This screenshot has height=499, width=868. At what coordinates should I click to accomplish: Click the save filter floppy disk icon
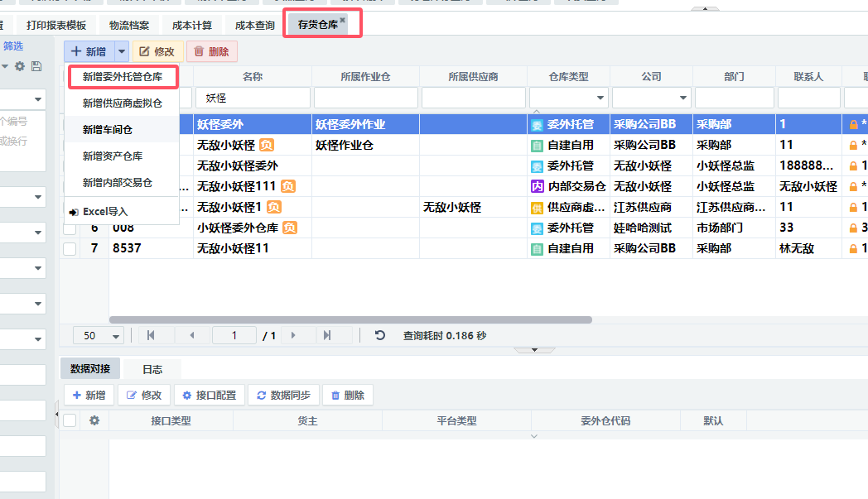(36, 66)
